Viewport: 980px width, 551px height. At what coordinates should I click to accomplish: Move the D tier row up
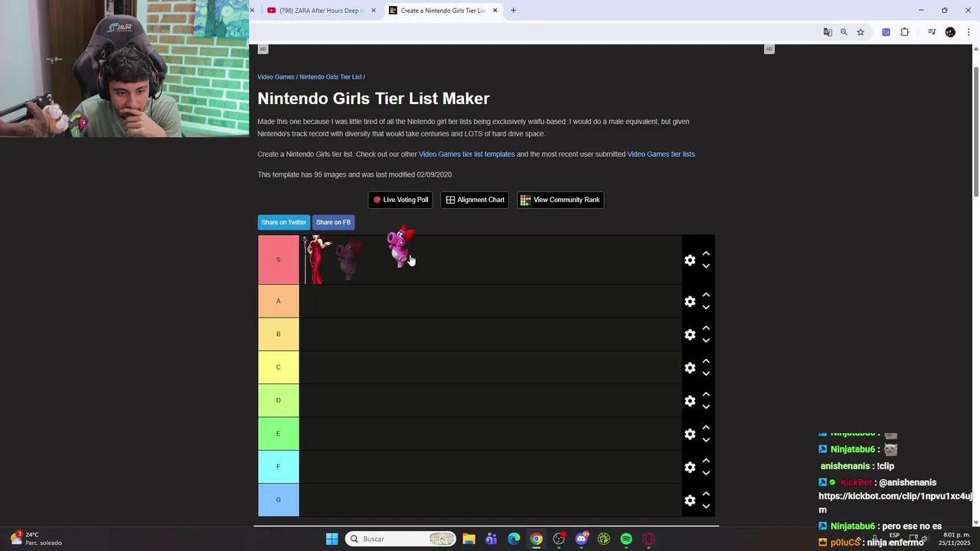click(706, 395)
